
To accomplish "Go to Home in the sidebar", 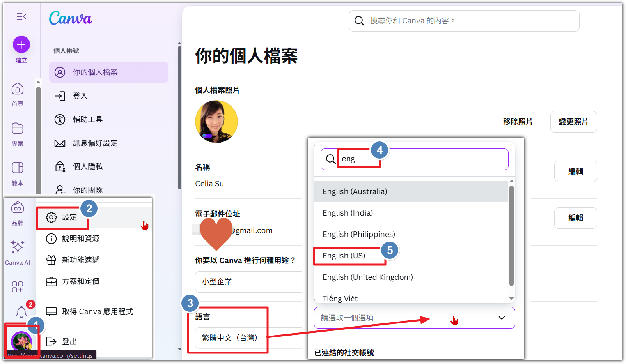I will tap(18, 94).
